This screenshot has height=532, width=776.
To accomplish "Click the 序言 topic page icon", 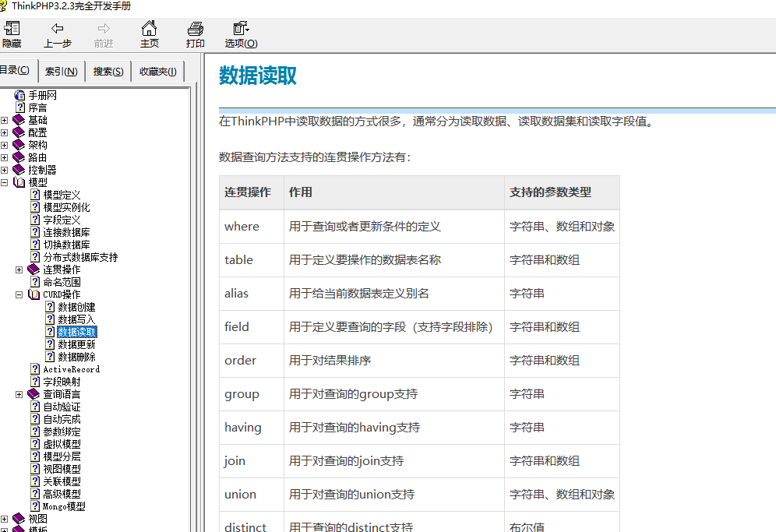I will 19,107.
